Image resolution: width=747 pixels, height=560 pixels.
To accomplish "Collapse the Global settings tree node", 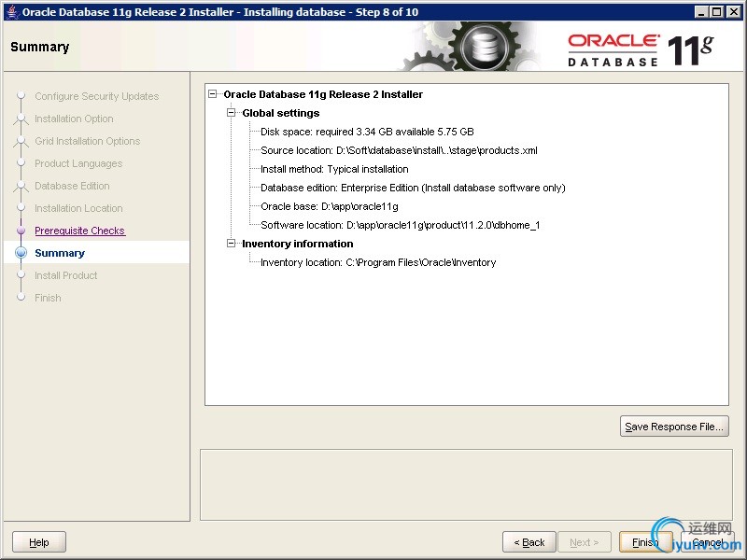I will [x=231, y=113].
